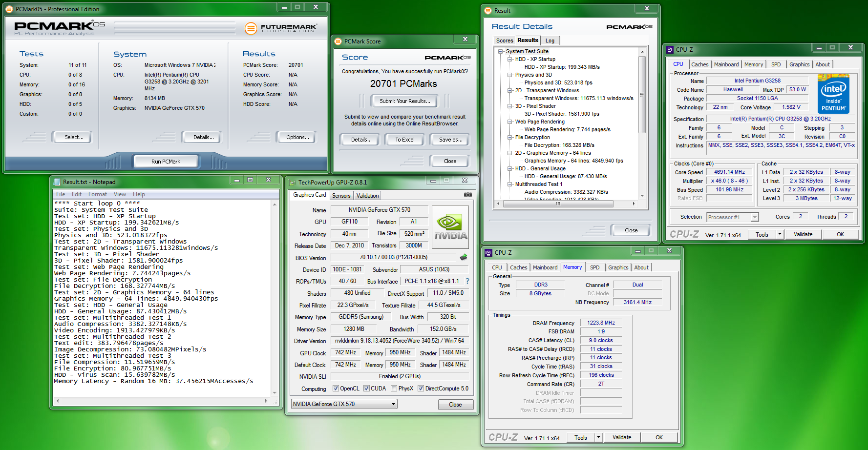The width and height of the screenshot is (868, 450).
Task: Toggle the CUDA checkbox
Action: click(x=366, y=389)
